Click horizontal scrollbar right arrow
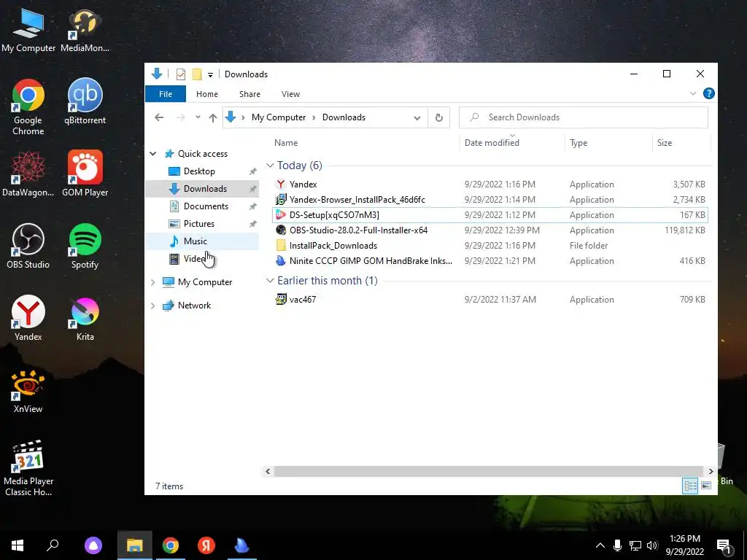 tap(711, 472)
